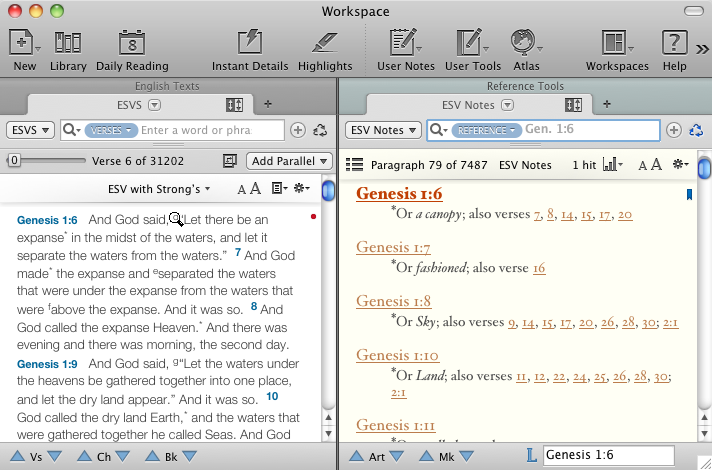The height and width of the screenshot is (470, 712).
Task: Click the Instant Details icon
Action: pyautogui.click(x=250, y=43)
